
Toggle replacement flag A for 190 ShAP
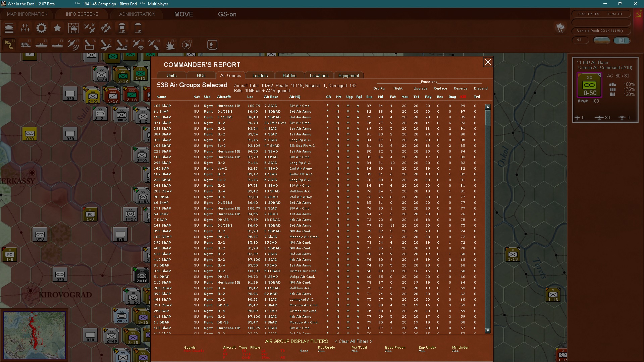358,117
